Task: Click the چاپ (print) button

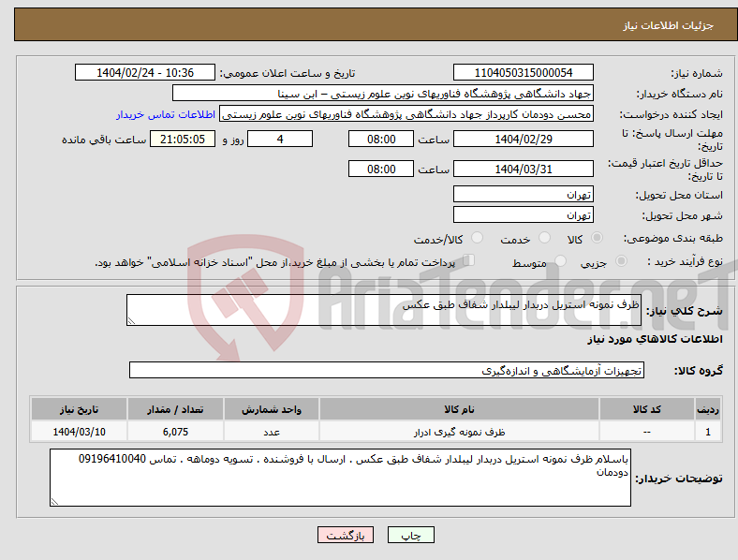Action: [x=410, y=535]
